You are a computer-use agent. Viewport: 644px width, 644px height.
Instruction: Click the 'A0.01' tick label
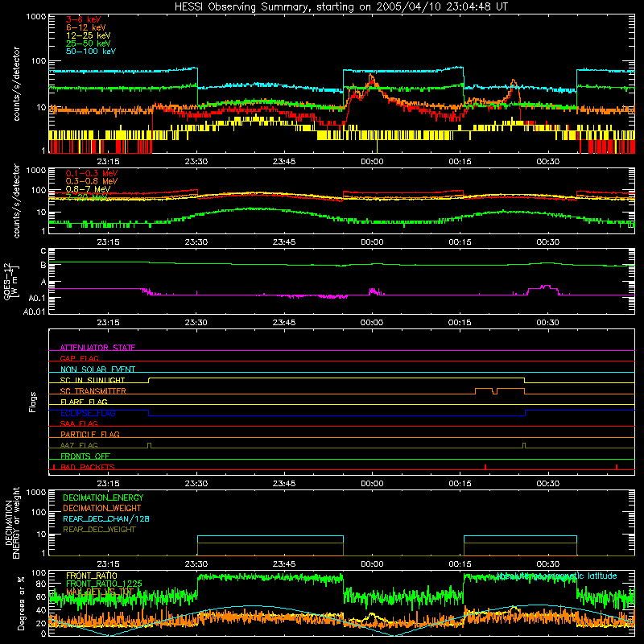pyautogui.click(x=35, y=312)
